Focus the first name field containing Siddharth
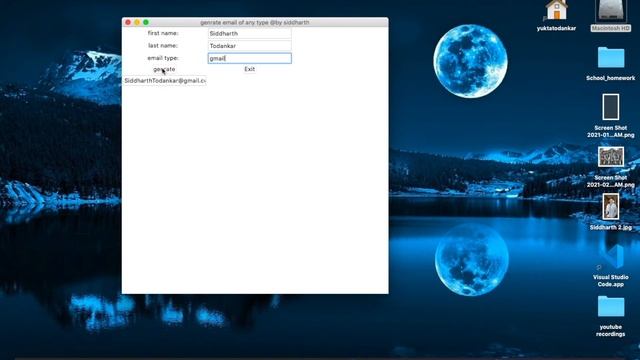Viewport: 640px width, 360px height. 249,33
